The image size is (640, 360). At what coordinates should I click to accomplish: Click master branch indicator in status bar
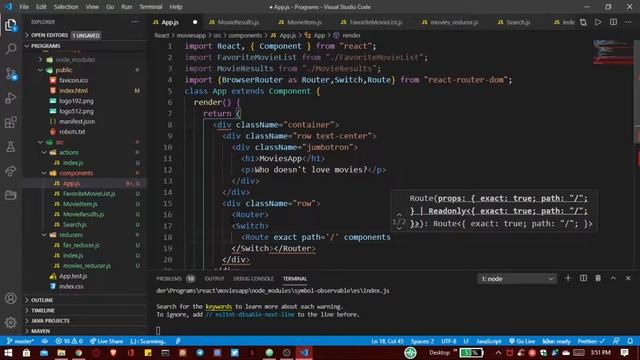(x=20, y=341)
